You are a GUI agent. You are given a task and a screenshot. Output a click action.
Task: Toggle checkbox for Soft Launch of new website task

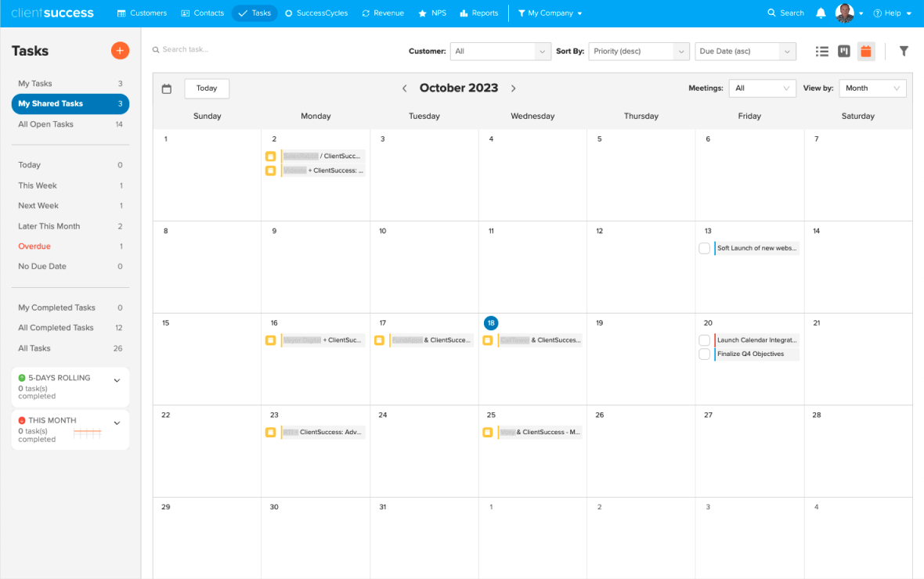pyautogui.click(x=704, y=248)
